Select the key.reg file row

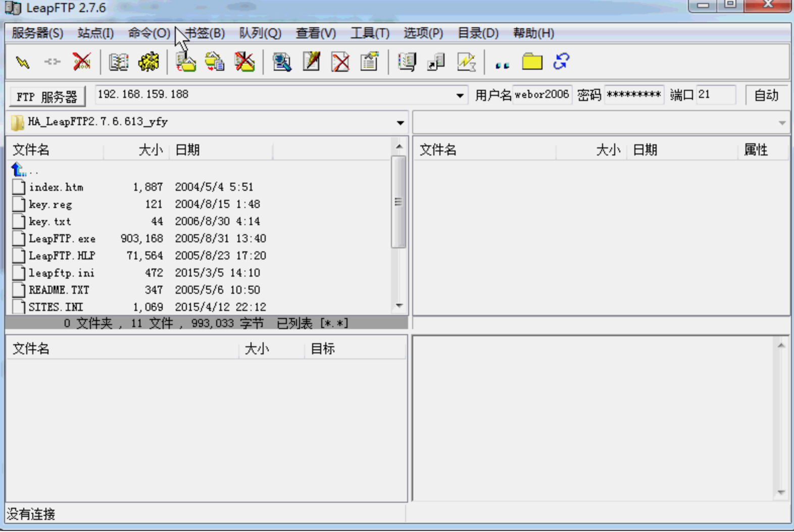[200, 204]
